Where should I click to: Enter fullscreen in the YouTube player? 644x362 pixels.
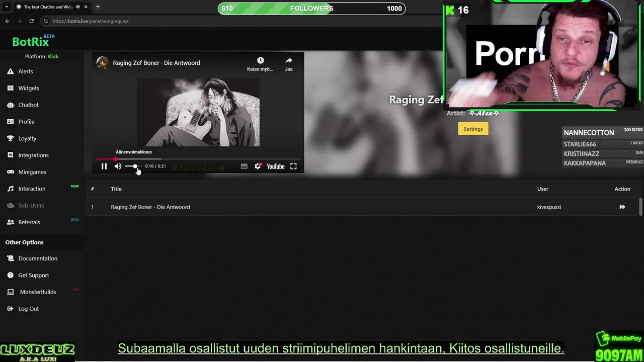point(293,166)
